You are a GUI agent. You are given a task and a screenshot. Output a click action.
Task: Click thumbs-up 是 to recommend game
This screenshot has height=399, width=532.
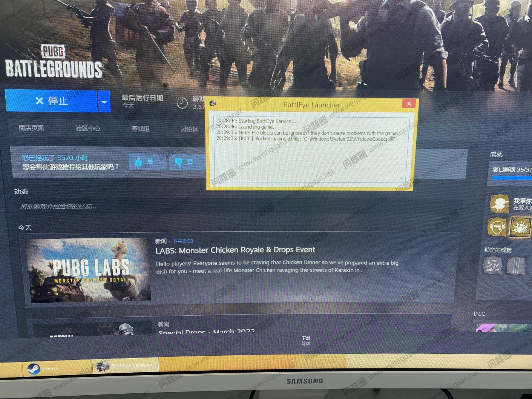(x=143, y=162)
